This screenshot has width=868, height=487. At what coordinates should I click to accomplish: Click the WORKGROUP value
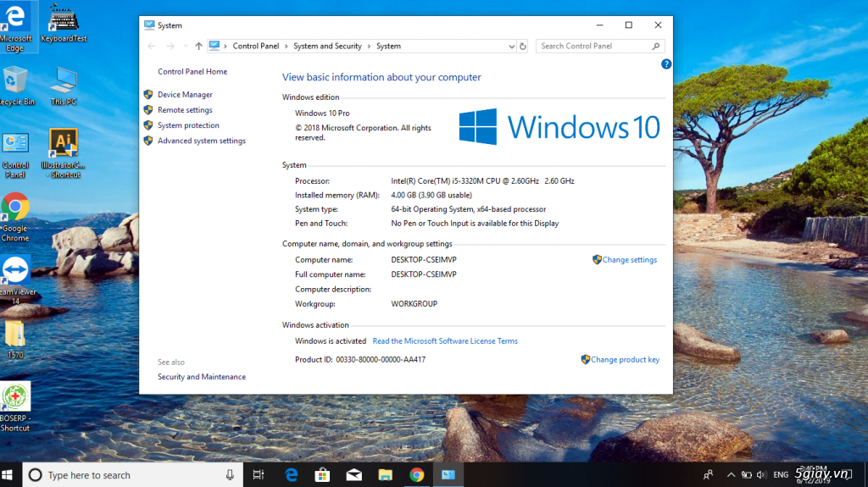click(x=414, y=304)
